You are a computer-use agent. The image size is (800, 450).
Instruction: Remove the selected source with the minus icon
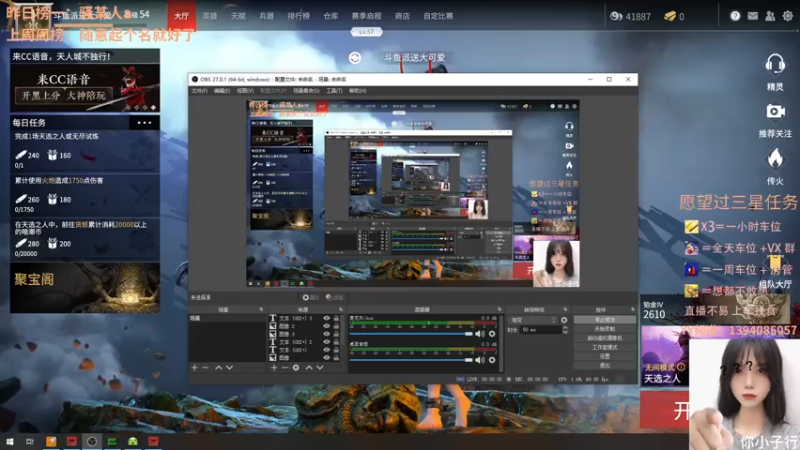coord(285,367)
